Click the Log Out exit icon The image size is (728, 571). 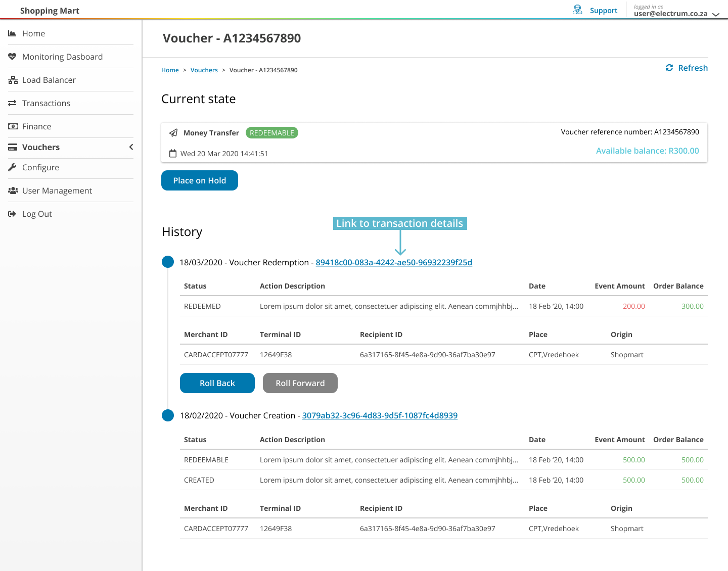[x=12, y=214]
